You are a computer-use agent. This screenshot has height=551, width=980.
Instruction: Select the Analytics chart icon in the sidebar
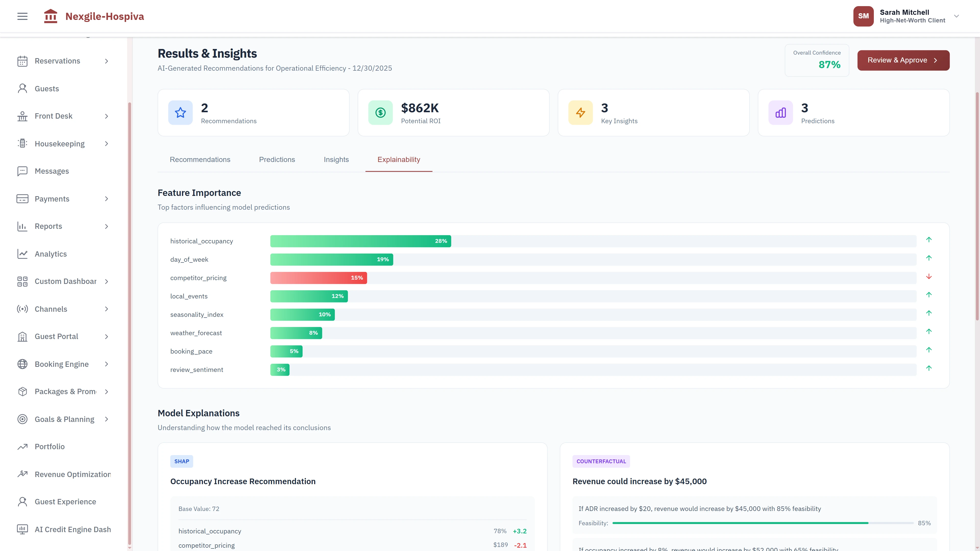pos(22,254)
